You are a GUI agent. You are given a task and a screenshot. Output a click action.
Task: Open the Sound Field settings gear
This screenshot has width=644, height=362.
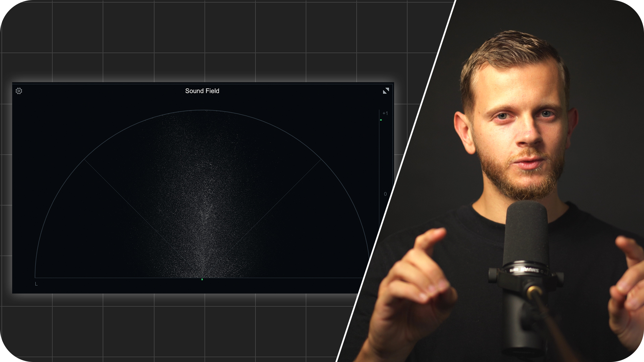pyautogui.click(x=19, y=91)
